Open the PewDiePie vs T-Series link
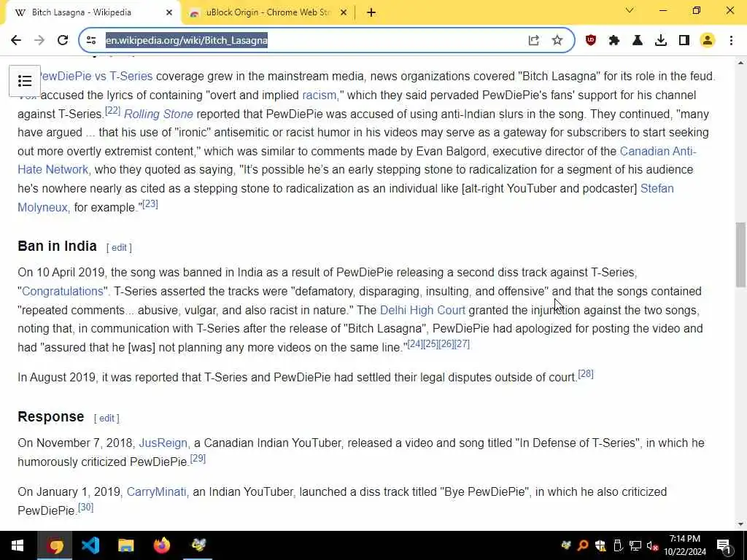Screen dimensions: 747x560 [x=95, y=76]
